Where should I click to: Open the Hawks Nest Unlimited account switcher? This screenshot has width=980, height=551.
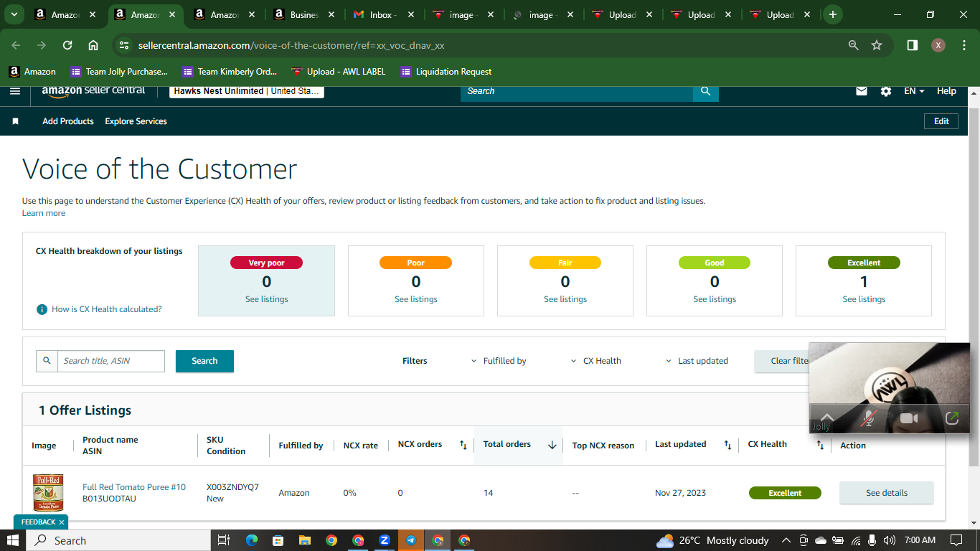[x=247, y=91]
